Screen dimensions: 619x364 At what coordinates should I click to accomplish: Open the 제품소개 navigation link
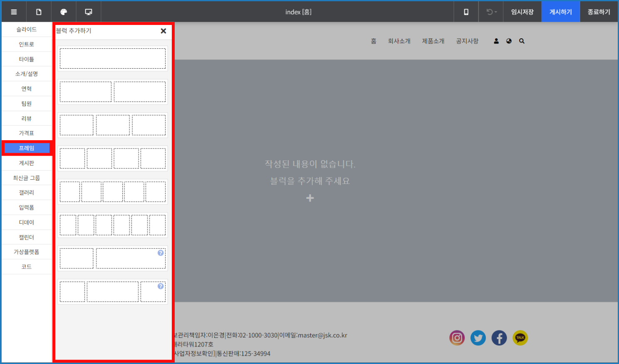(x=433, y=41)
